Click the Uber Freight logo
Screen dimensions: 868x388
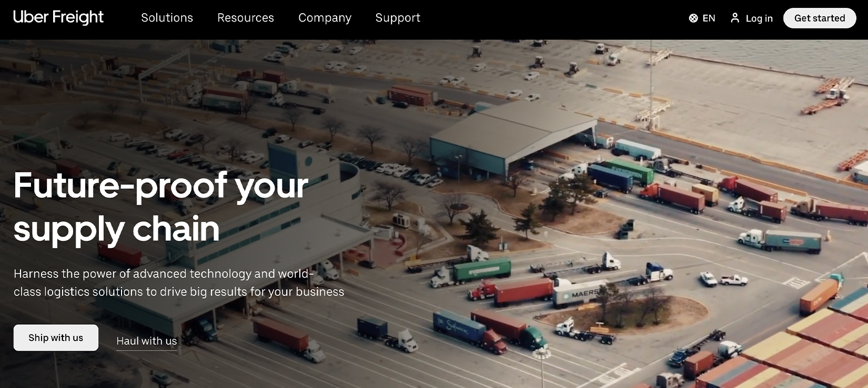pos(58,17)
